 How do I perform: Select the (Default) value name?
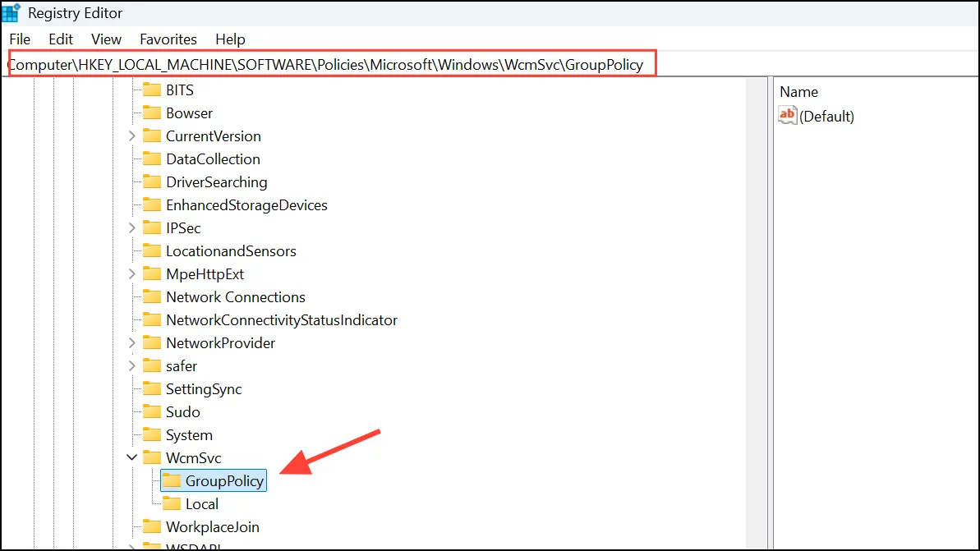pyautogui.click(x=826, y=117)
